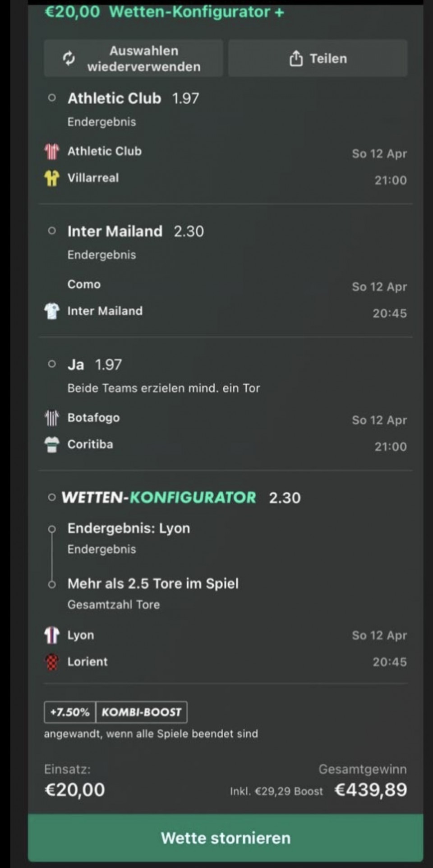Viewport: 433px width, 868px height.
Task: Tap the Wette stornieren button
Action: [x=226, y=838]
